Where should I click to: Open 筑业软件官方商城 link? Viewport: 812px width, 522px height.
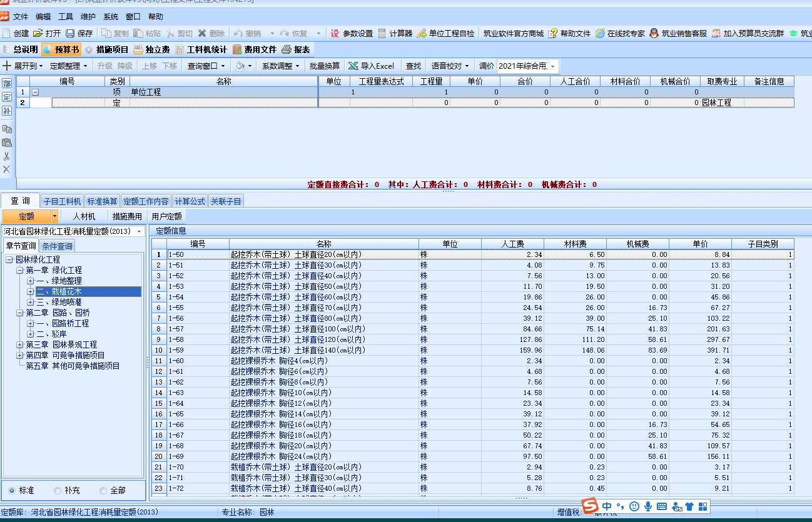513,33
